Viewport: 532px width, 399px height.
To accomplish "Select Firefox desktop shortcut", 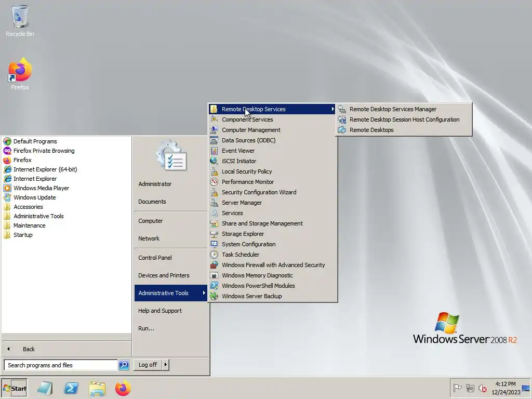I will (x=20, y=74).
